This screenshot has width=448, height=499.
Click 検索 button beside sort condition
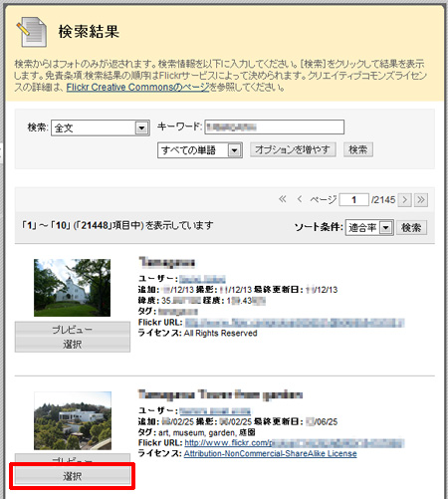click(x=411, y=227)
